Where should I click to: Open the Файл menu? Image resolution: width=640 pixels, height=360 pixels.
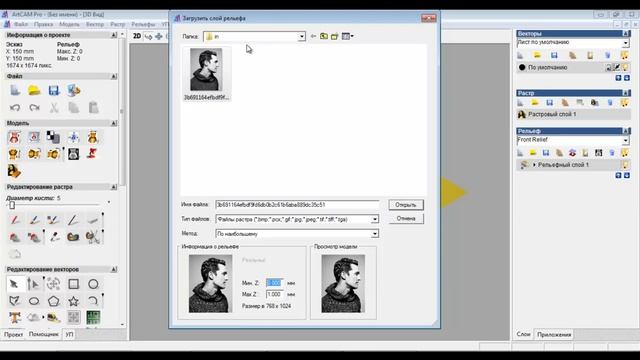click(x=21, y=24)
